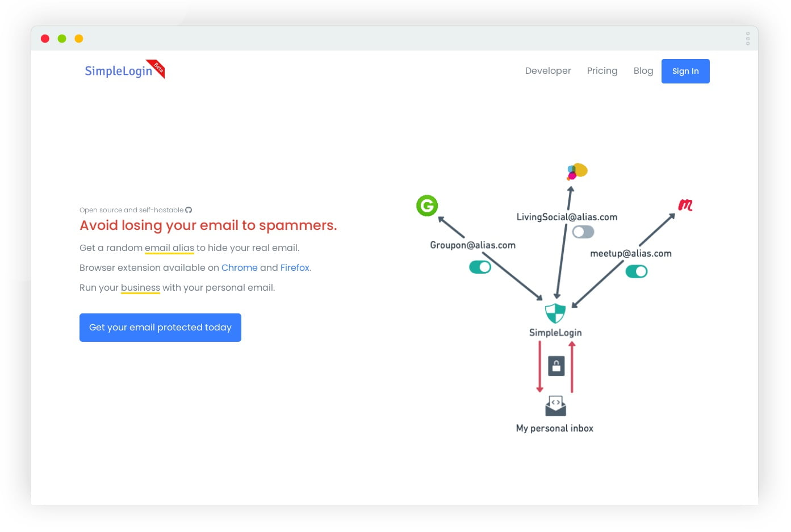Click the green window dot

click(62, 39)
